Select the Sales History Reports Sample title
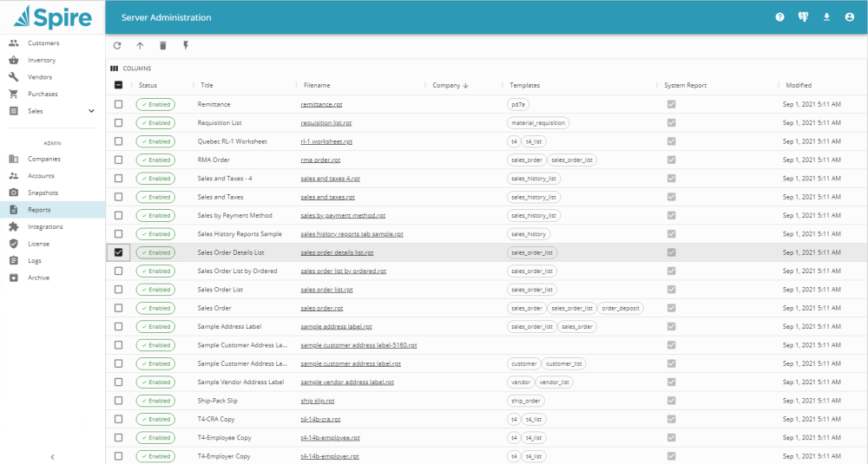 click(x=240, y=234)
